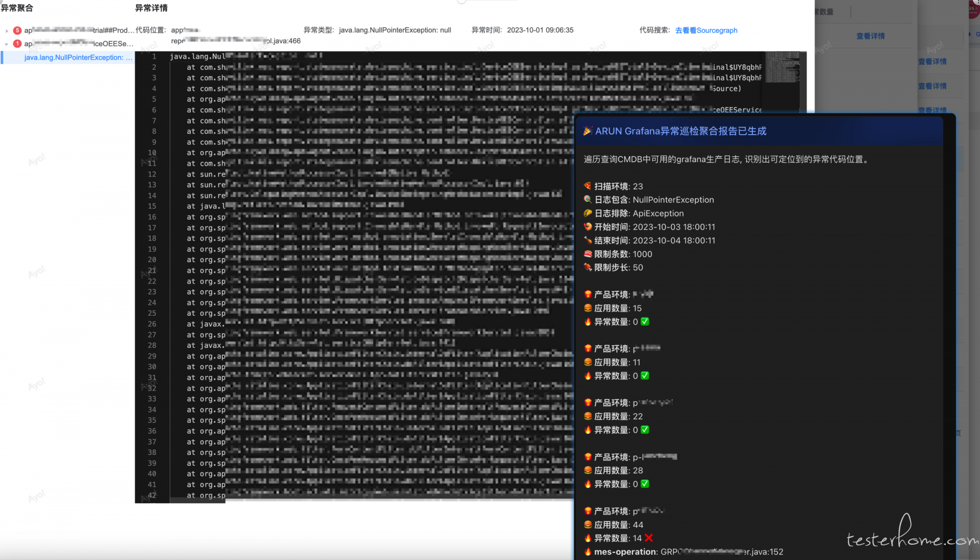Click the 异常聚合 panel heading
This screenshot has width=980, height=560.
[17, 8]
